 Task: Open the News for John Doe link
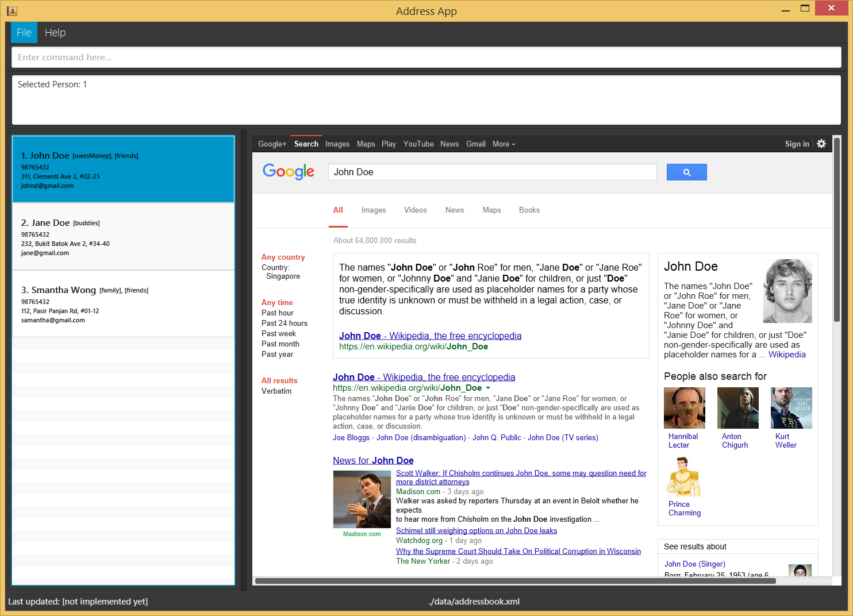pyautogui.click(x=373, y=460)
